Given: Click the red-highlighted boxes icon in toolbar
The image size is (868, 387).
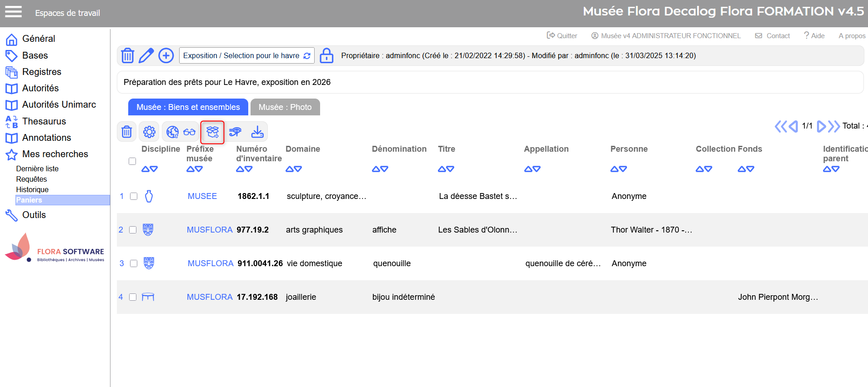Looking at the screenshot, I should (x=212, y=132).
